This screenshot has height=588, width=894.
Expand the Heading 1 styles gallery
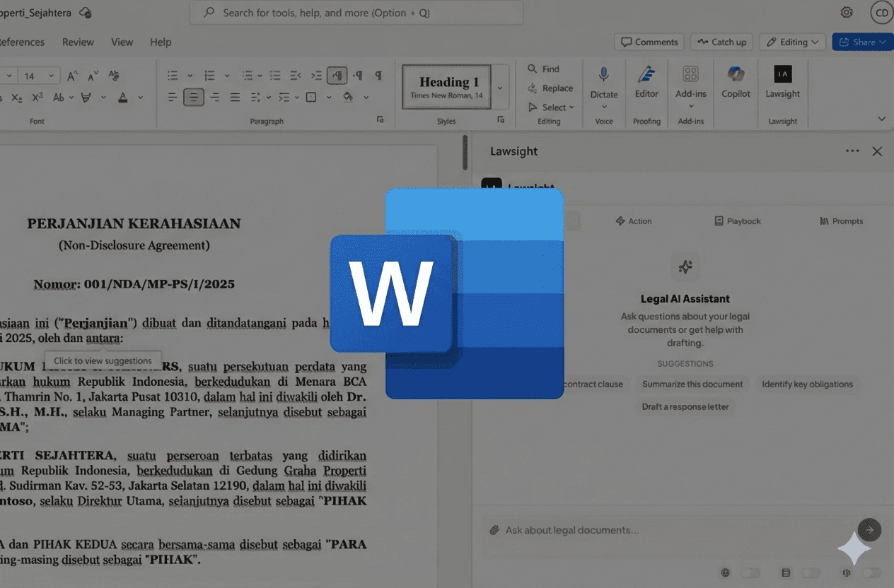pos(500,86)
